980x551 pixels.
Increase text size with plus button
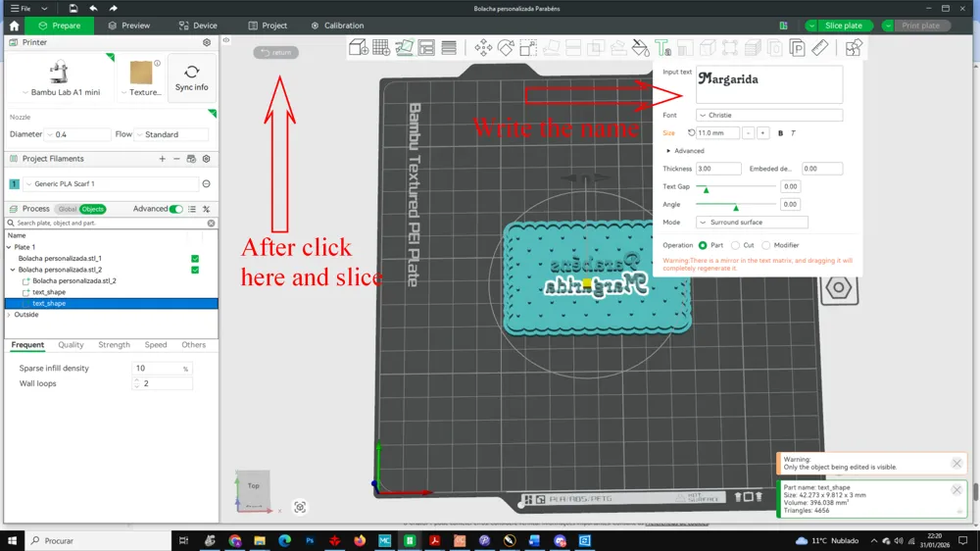point(762,133)
